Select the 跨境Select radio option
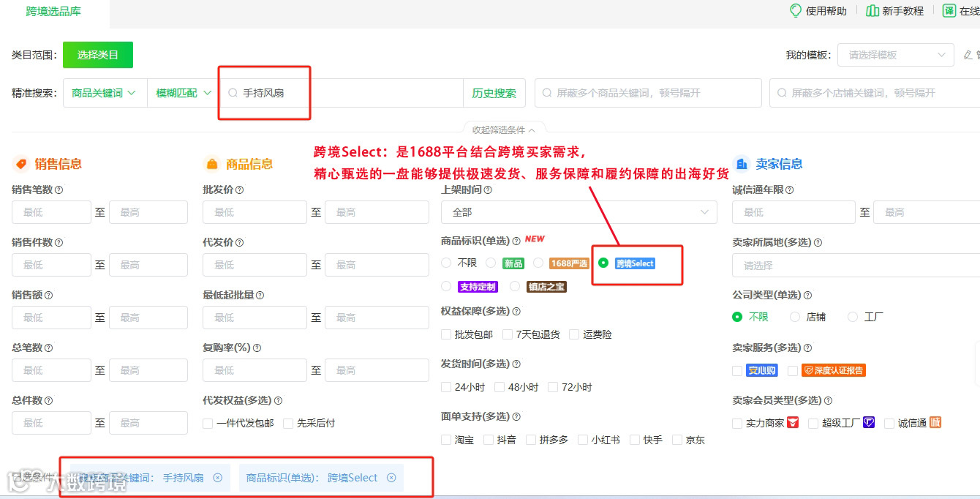This screenshot has height=499, width=980. (603, 263)
